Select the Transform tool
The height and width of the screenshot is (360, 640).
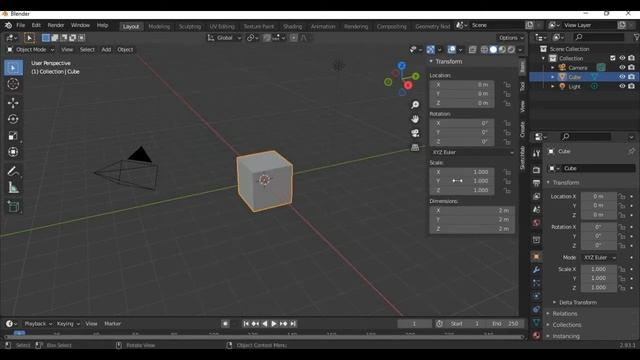[x=13, y=152]
